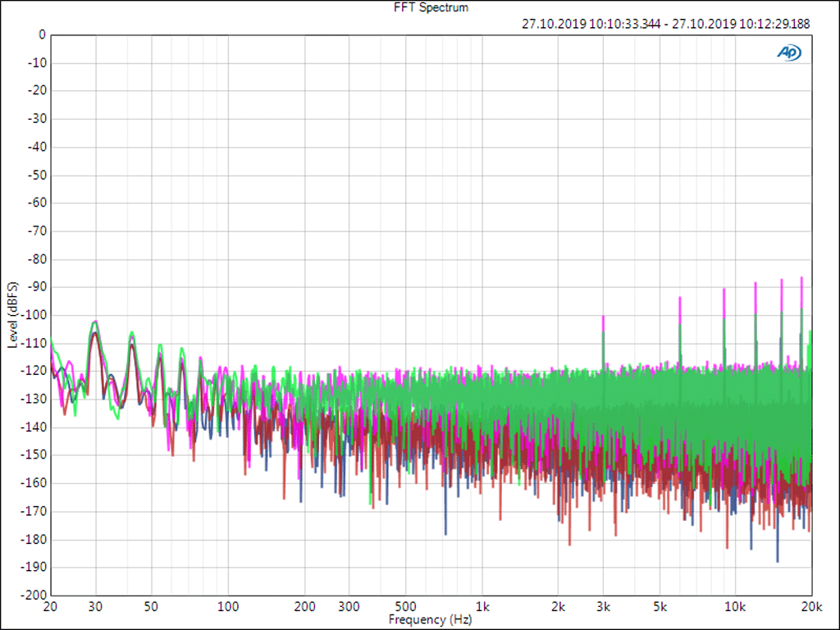
Task: Click the 3k tick label on the frequency axis
Action: (x=603, y=608)
